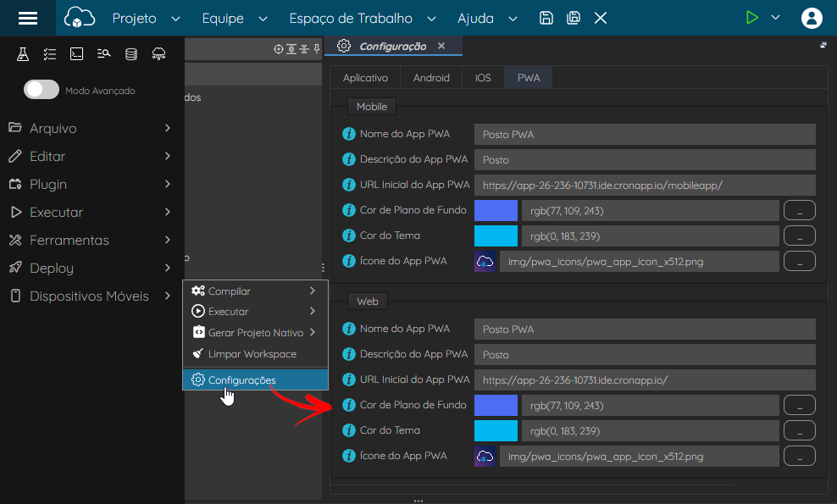This screenshot has height=504, width=837.
Task: Run the project with green play icon
Action: coord(751,18)
